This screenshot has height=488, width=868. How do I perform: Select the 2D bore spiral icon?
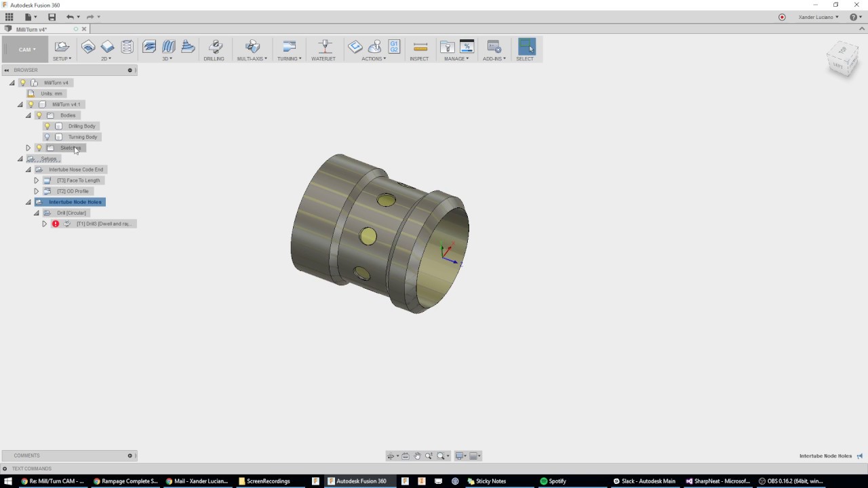pos(127,46)
